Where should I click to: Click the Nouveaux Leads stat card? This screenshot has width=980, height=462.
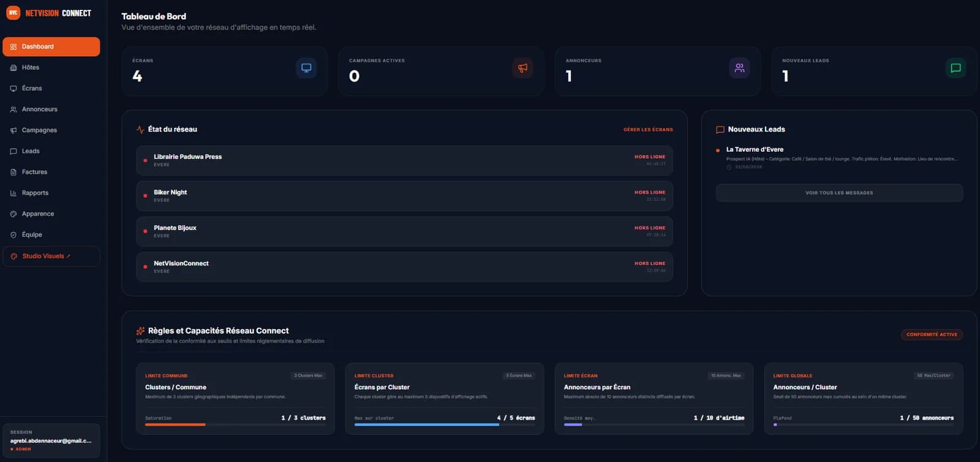(874, 71)
